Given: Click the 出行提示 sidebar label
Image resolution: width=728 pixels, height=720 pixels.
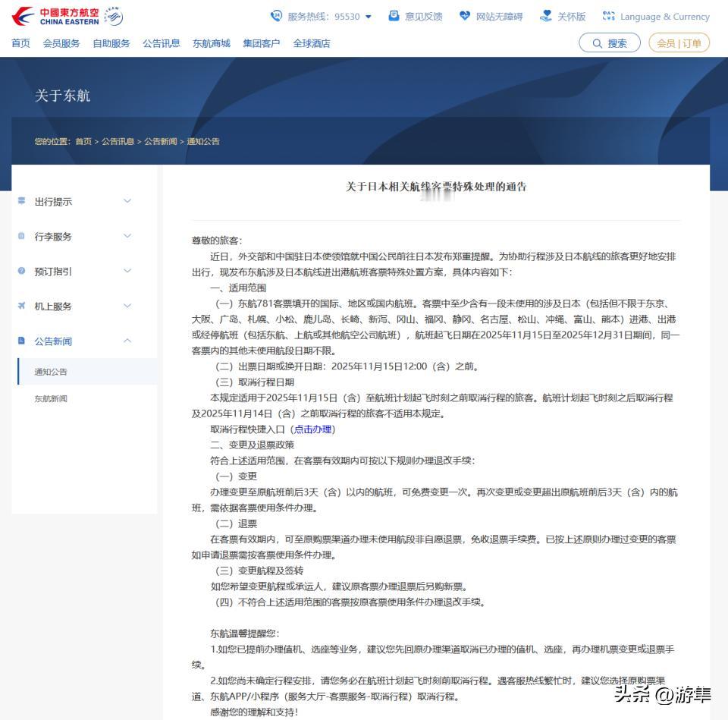Looking at the screenshot, I should click(x=53, y=202).
